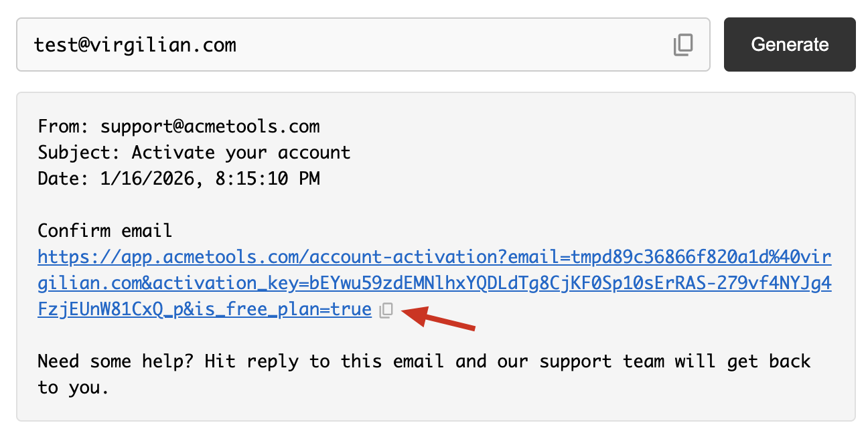Screen dimensions: 868x443
Task: Focus the email address input field
Action: tap(335, 45)
